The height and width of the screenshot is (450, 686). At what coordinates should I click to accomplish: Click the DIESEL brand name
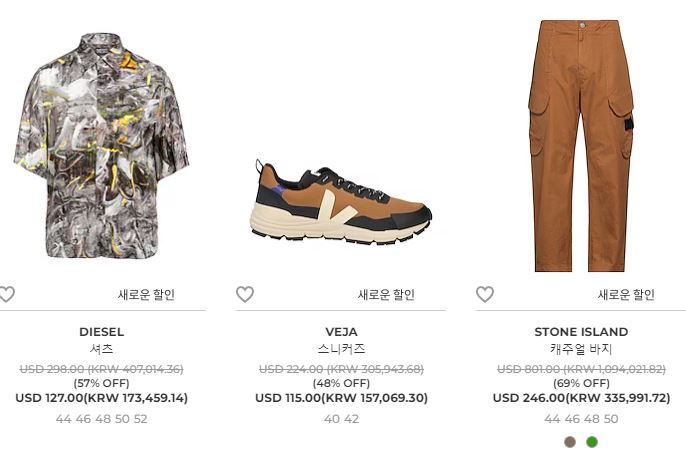click(102, 332)
